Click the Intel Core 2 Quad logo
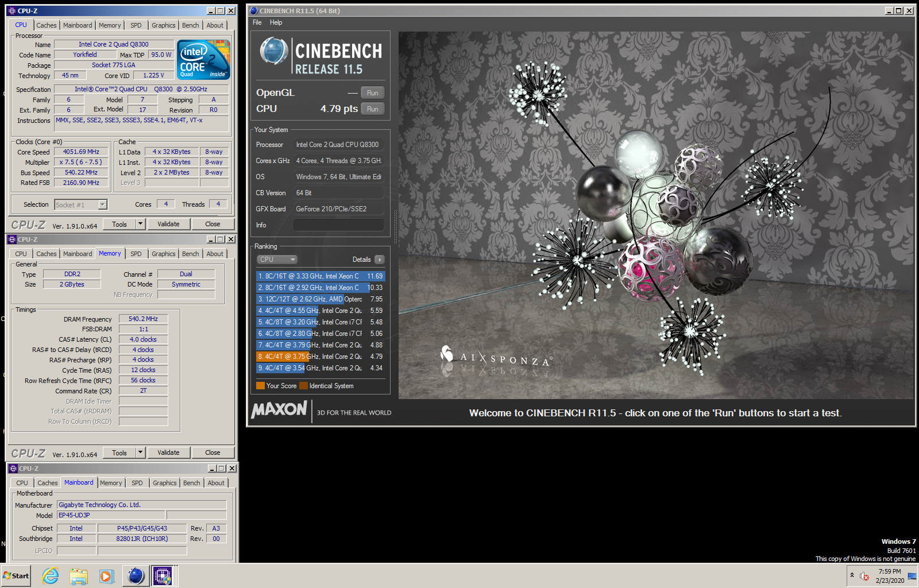919x588 pixels. coord(203,59)
